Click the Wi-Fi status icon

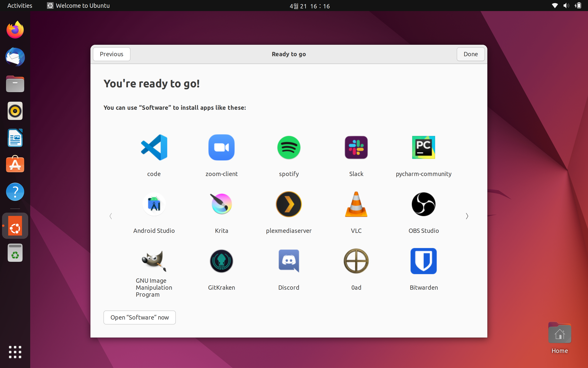(555, 6)
